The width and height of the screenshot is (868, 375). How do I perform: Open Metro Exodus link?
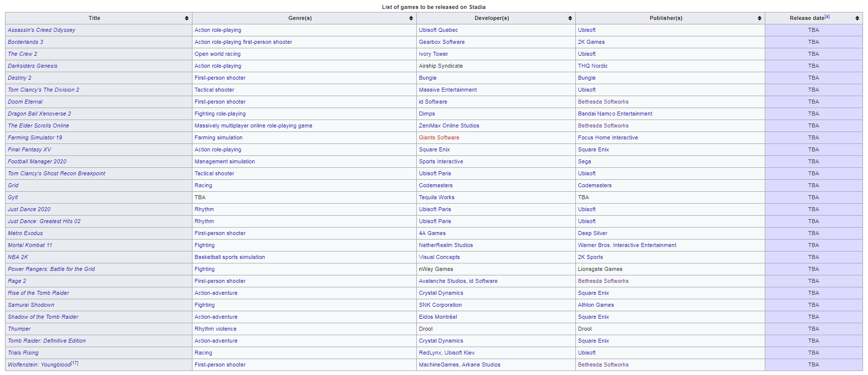(x=25, y=233)
